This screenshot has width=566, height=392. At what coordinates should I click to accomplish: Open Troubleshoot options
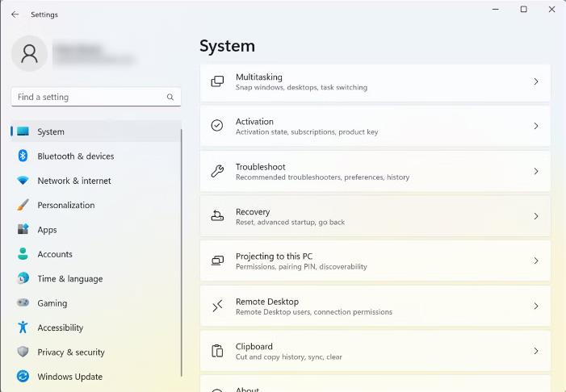pyautogui.click(x=375, y=172)
